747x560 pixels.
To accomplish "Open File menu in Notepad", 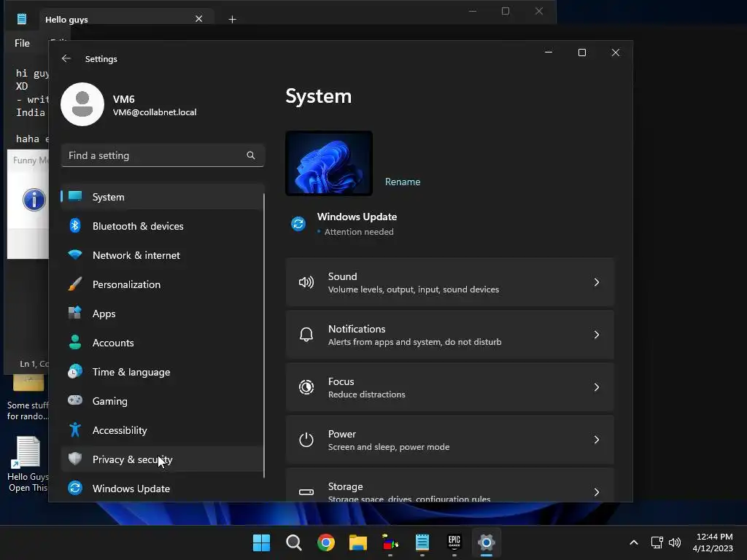I will tap(22, 43).
